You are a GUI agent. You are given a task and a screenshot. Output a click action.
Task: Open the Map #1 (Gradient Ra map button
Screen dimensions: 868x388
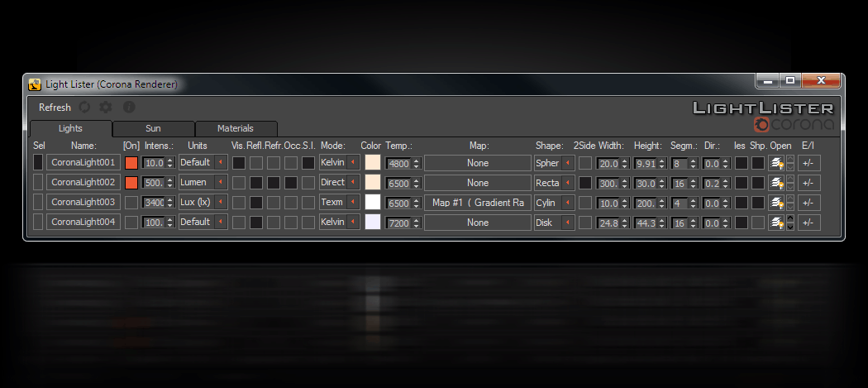click(478, 203)
